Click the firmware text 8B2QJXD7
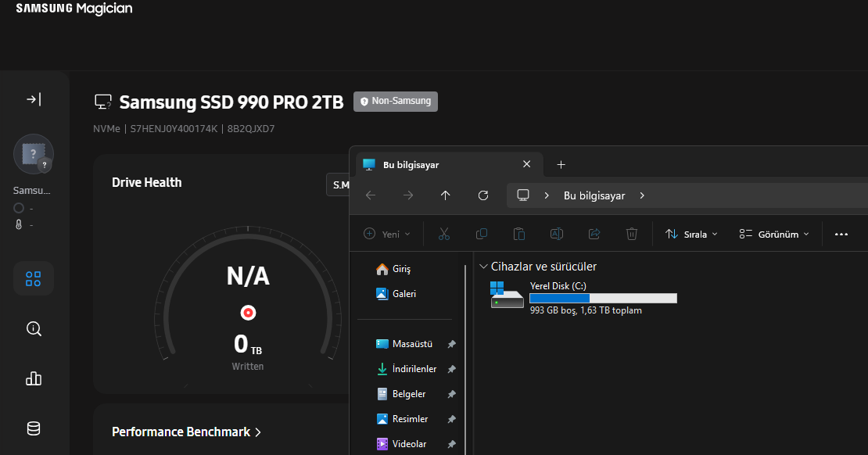 click(x=251, y=128)
